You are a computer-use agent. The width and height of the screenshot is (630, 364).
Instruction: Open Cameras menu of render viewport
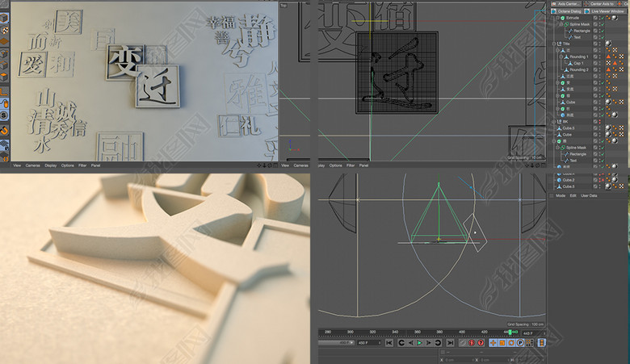tap(32, 165)
